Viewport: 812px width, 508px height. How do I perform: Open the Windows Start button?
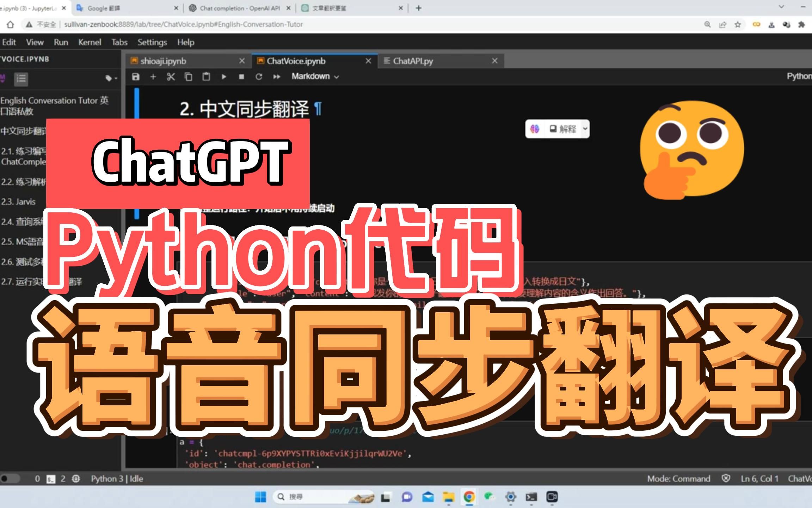tap(260, 497)
